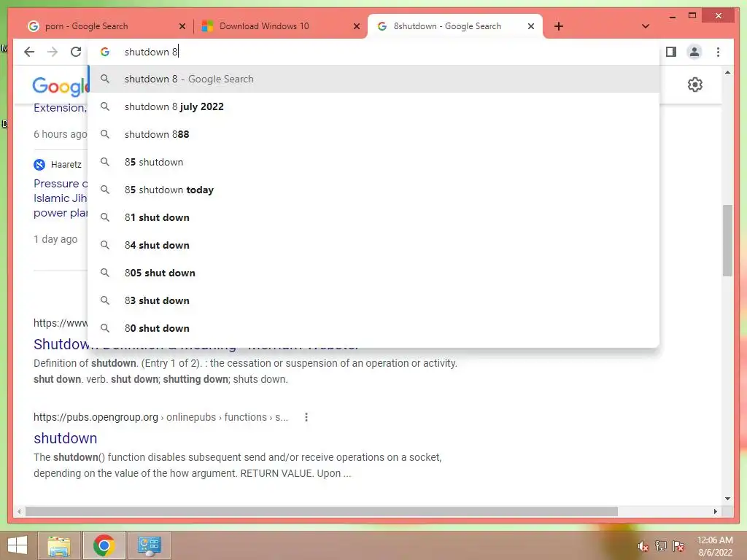
Task: Click the forward navigation arrow
Action: [53, 52]
